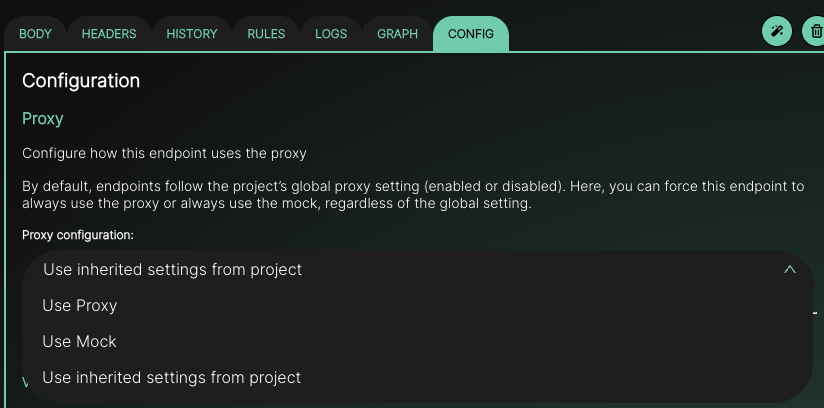This screenshot has height=408, width=824.
Task: Click 'Configure how this endpoint uses the proxy'
Action: click(164, 154)
